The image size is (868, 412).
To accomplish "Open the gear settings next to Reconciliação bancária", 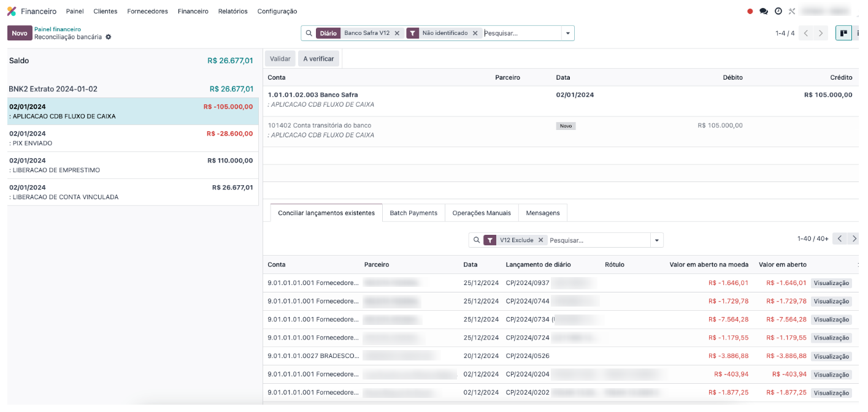I will click(109, 37).
